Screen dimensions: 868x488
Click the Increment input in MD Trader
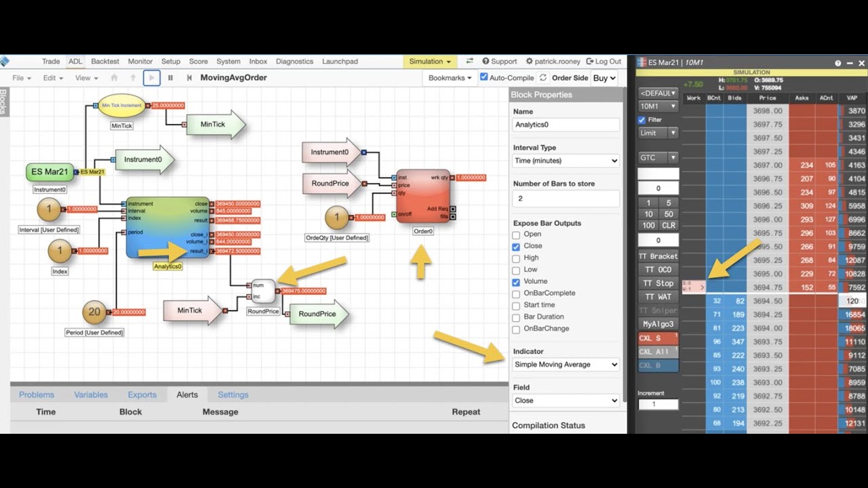658,405
